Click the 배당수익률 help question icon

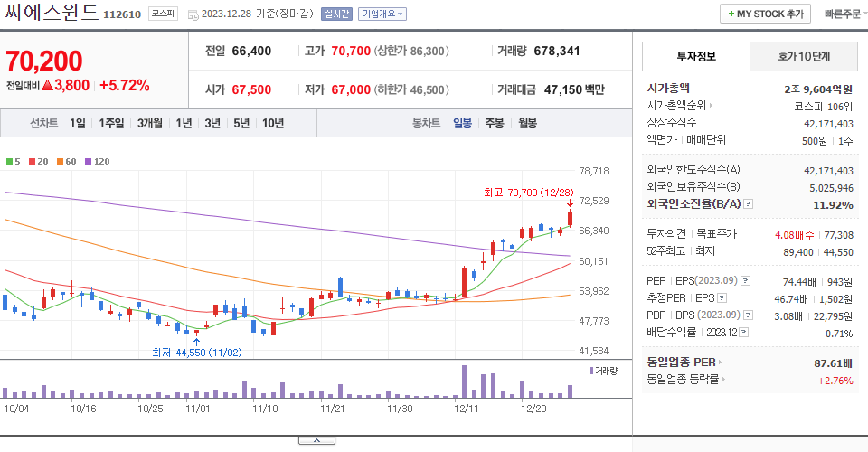(x=743, y=333)
